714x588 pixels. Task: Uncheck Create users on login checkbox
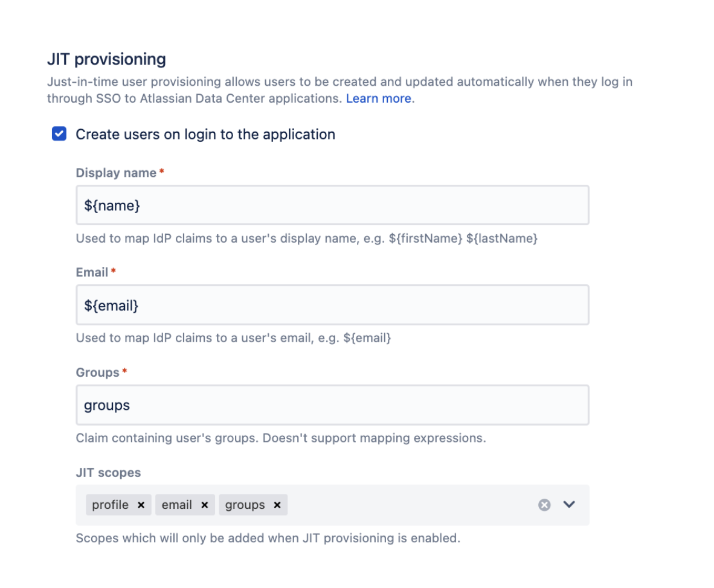(x=59, y=134)
